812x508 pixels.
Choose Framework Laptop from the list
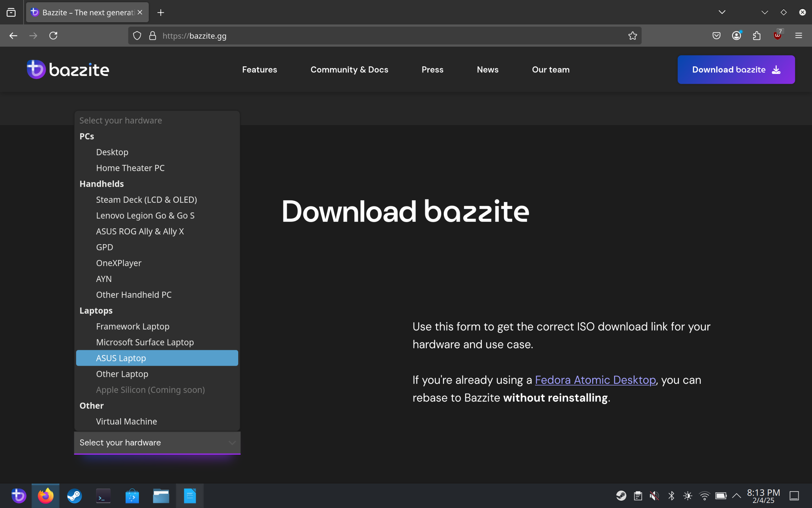pos(157,326)
